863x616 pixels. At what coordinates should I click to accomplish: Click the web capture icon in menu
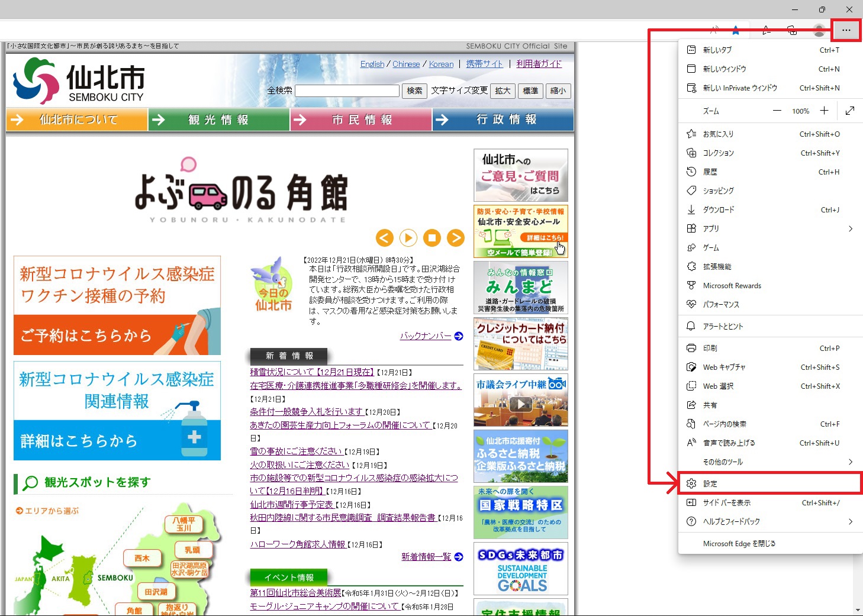[x=691, y=367]
